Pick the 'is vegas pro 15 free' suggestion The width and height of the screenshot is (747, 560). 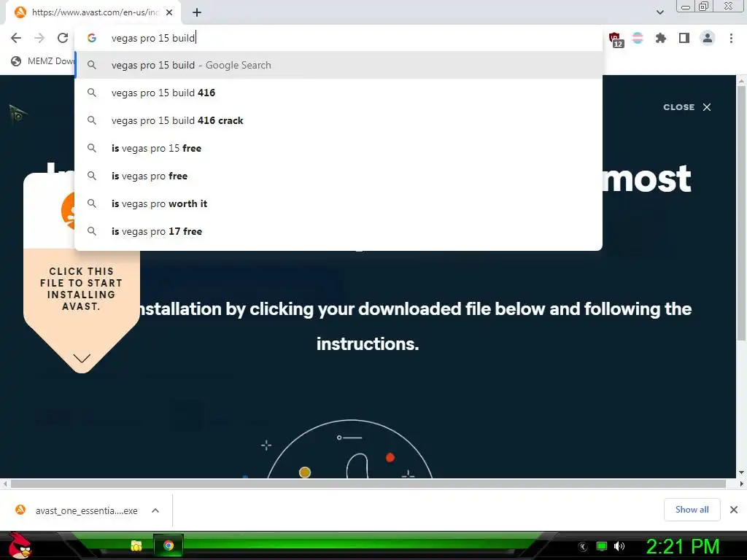click(338, 148)
